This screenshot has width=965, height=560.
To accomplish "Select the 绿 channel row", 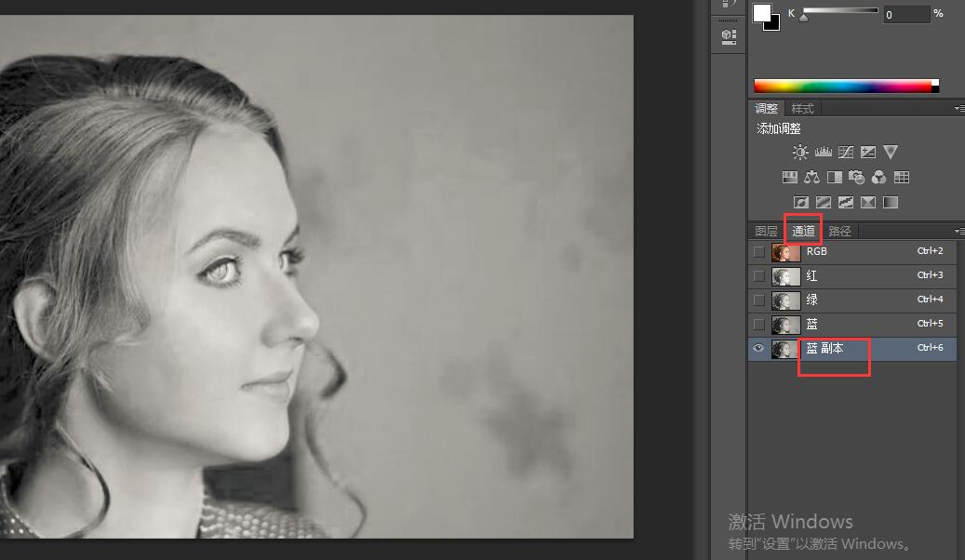I will [x=856, y=300].
